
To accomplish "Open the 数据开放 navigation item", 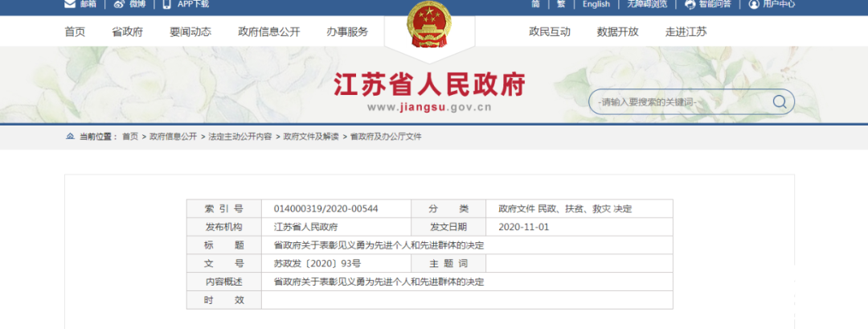I will pyautogui.click(x=617, y=32).
